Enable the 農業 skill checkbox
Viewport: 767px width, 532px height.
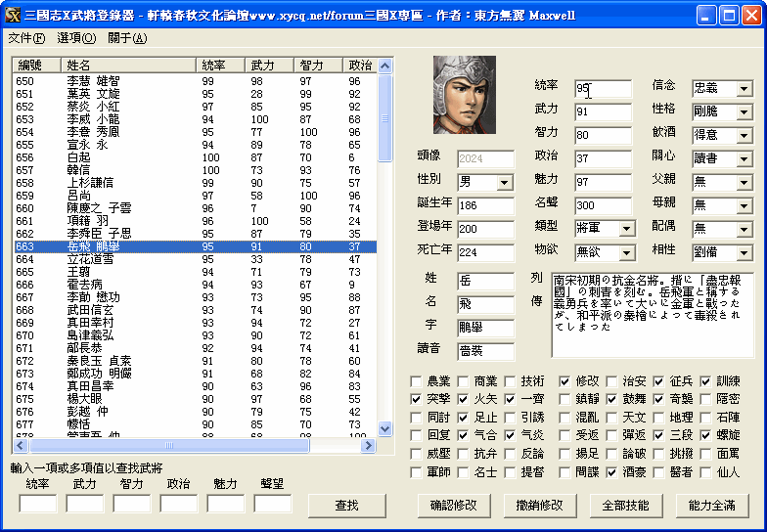418,381
